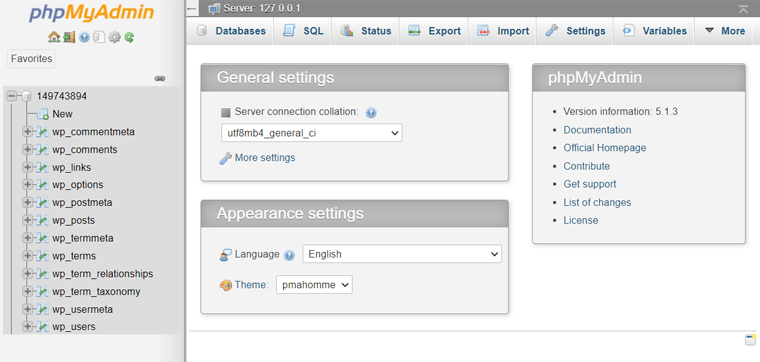Click the wp_commentmeta table icon
760x362 pixels.
coord(43,132)
